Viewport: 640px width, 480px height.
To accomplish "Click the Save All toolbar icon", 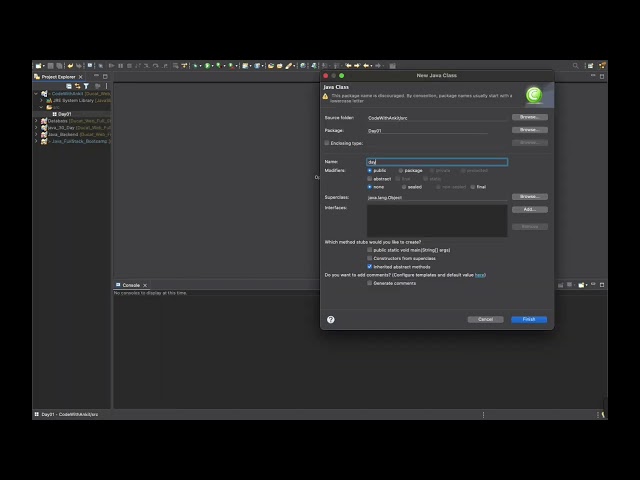I will point(60,66).
